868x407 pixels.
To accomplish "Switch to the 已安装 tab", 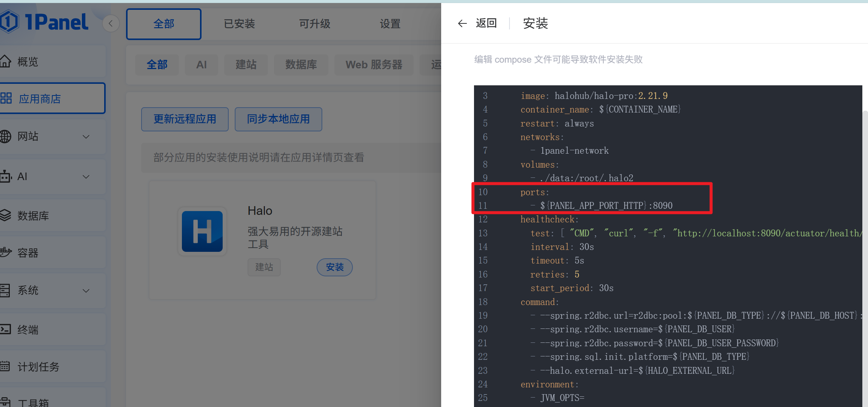I will click(239, 24).
